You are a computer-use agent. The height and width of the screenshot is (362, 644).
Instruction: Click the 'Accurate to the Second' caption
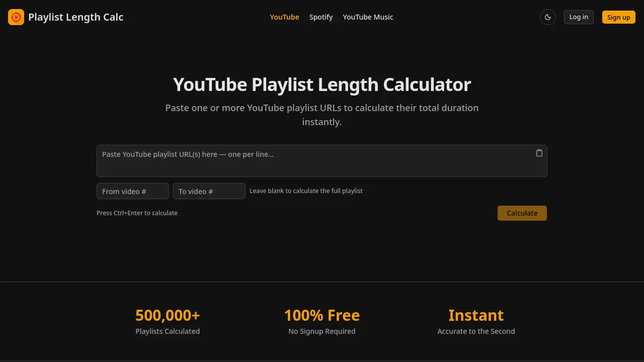(476, 331)
